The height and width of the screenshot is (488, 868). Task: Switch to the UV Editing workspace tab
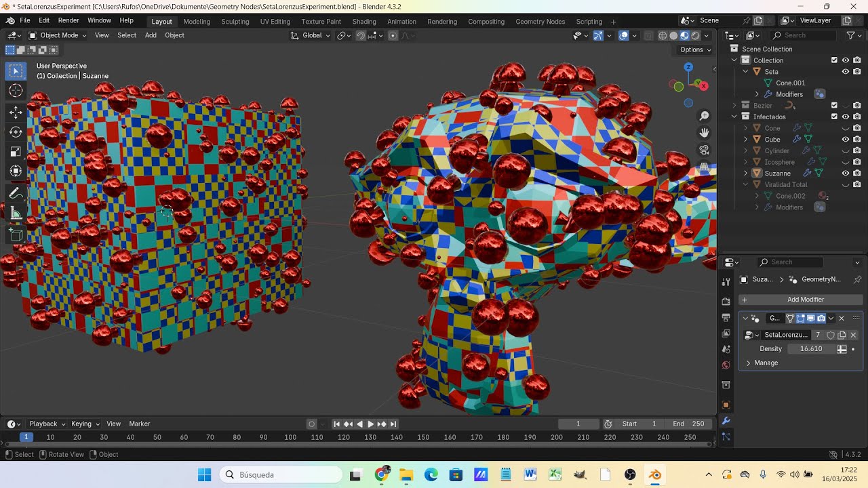click(275, 22)
